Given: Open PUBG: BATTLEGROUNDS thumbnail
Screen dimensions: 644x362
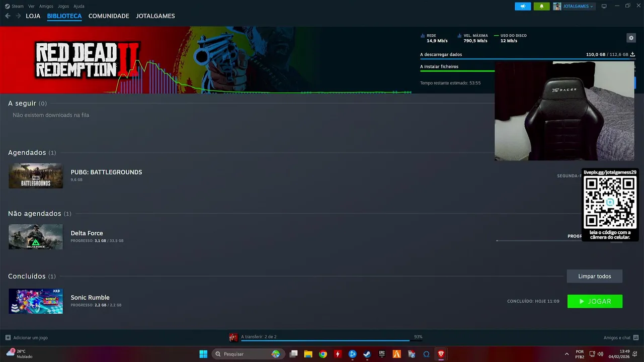Looking at the screenshot, I should [x=36, y=175].
